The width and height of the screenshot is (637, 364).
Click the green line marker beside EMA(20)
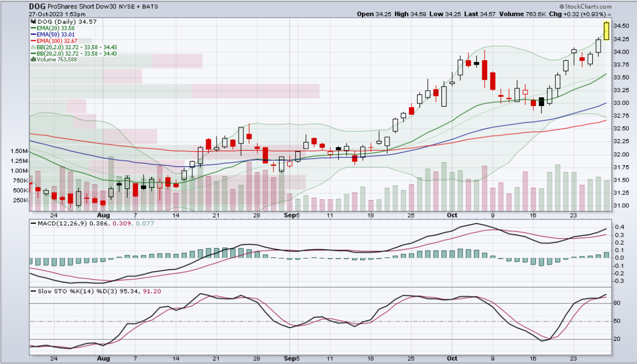(33, 28)
